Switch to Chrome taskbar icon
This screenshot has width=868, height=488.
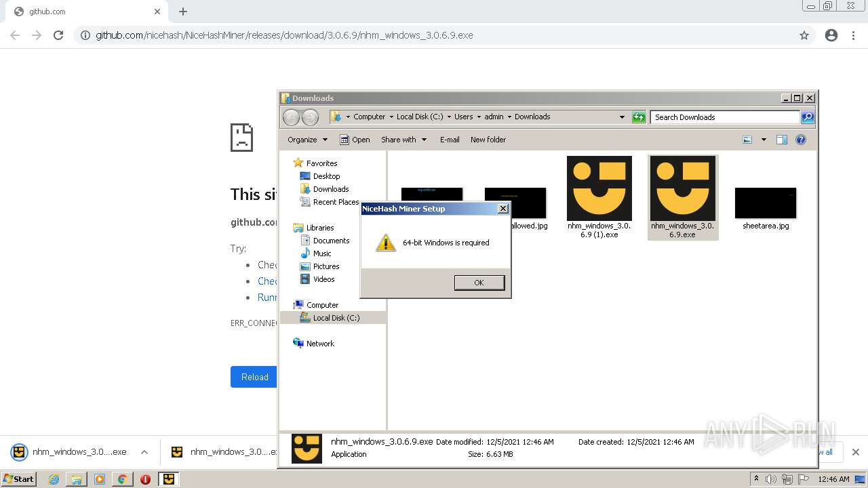tap(123, 479)
